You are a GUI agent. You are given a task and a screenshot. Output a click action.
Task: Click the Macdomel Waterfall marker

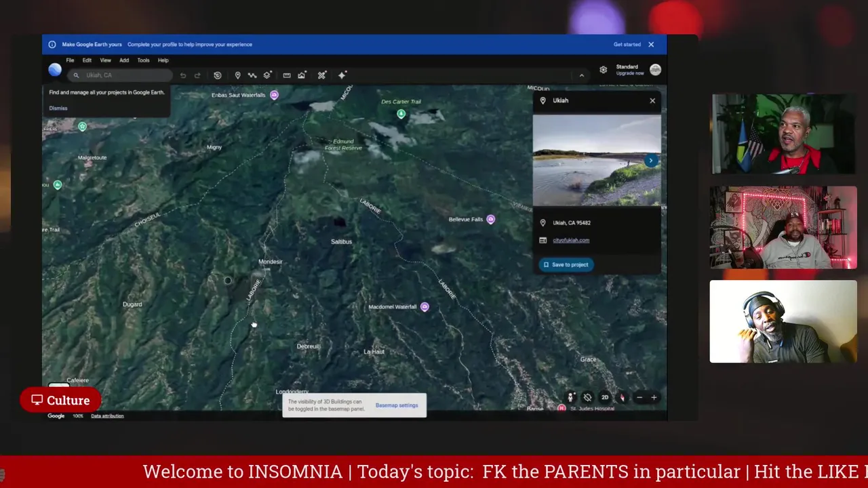coord(425,307)
